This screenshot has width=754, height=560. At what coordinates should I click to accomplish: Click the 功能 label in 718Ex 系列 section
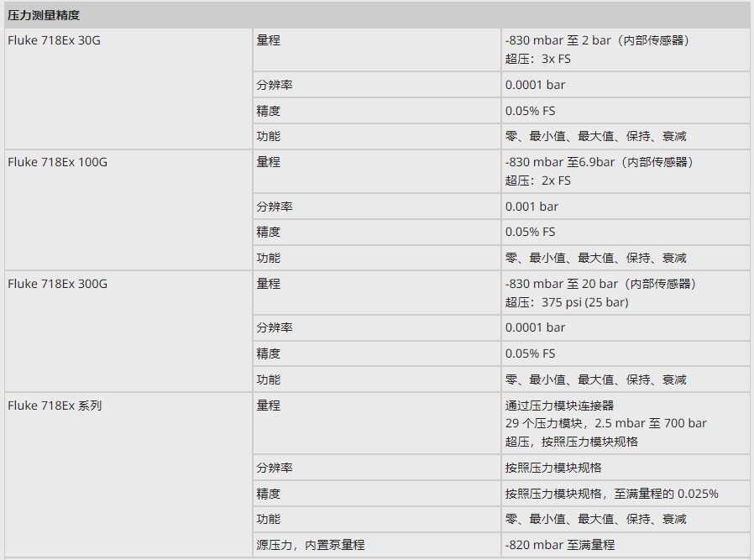pos(268,519)
